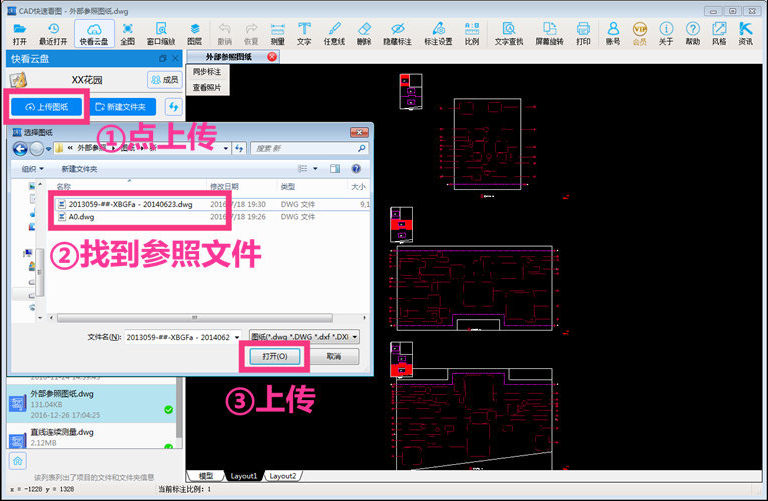Select the 删除 eraser tool
This screenshot has height=501, width=768.
pyautogui.click(x=364, y=34)
